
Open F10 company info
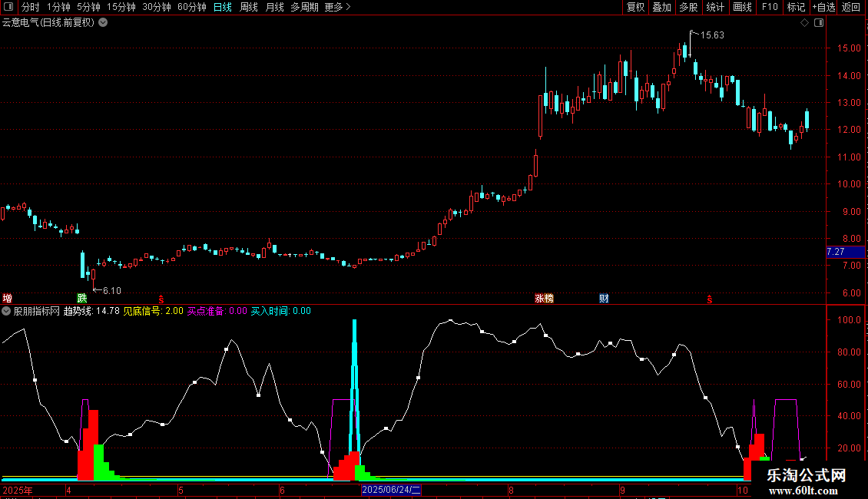(770, 7)
